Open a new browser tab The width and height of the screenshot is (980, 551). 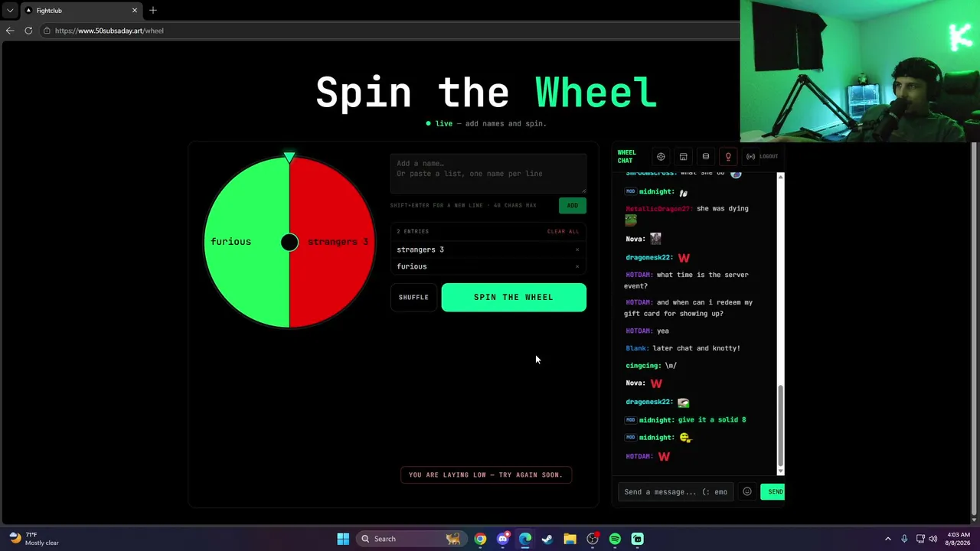(x=153, y=11)
